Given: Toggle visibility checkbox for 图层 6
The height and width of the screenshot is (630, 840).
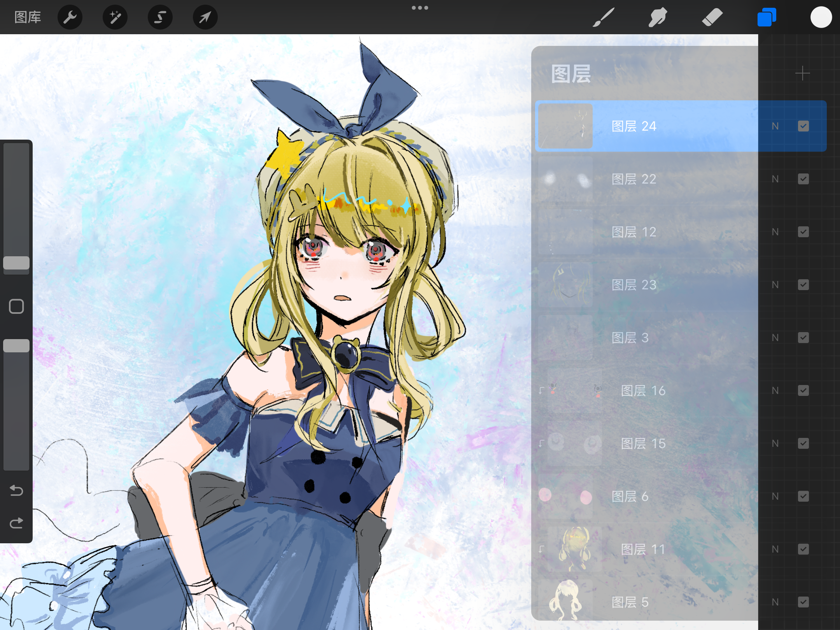Looking at the screenshot, I should 803,496.
